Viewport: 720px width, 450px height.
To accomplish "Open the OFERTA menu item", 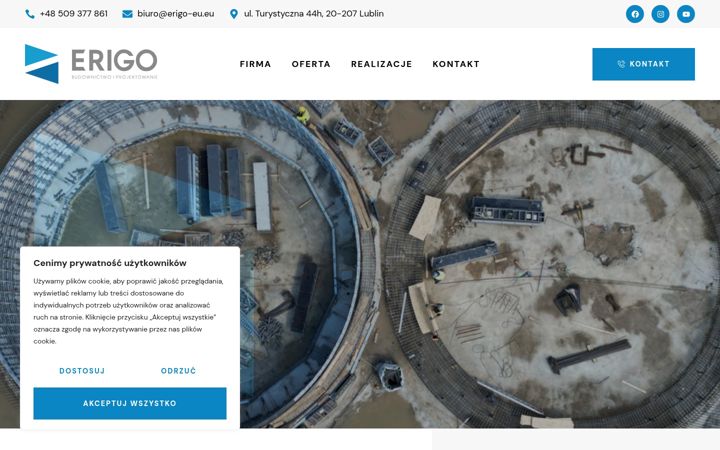I will pyautogui.click(x=311, y=64).
